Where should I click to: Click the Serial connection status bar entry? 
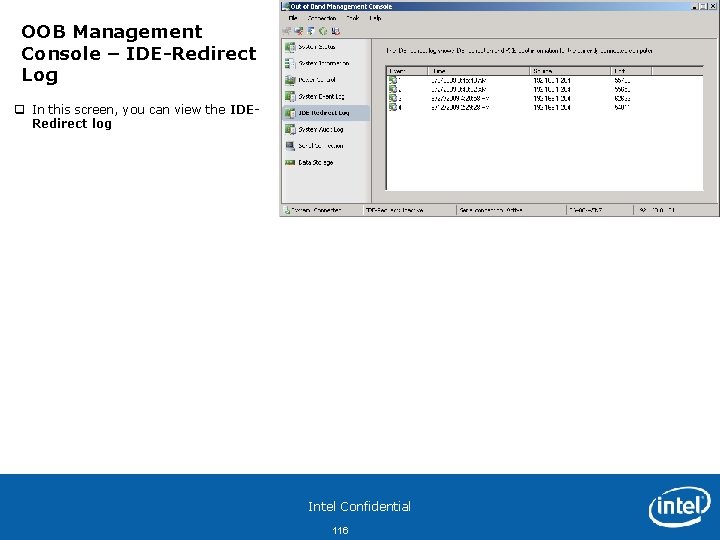click(x=511, y=210)
